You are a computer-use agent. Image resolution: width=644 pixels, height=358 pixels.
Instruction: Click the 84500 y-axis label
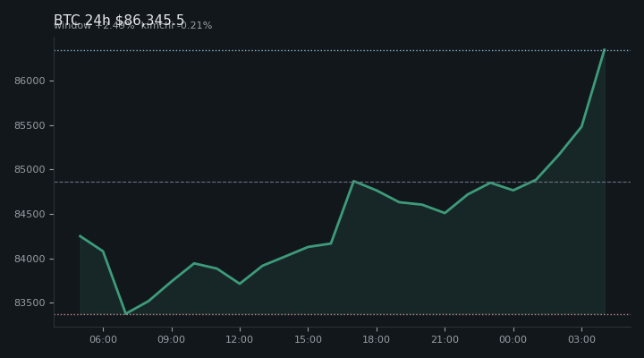30,215
